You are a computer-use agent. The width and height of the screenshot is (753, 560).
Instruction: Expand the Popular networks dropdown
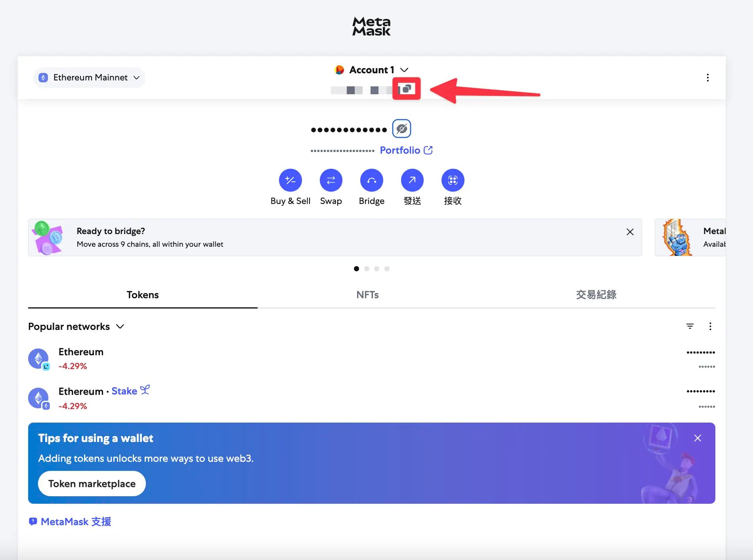76,326
